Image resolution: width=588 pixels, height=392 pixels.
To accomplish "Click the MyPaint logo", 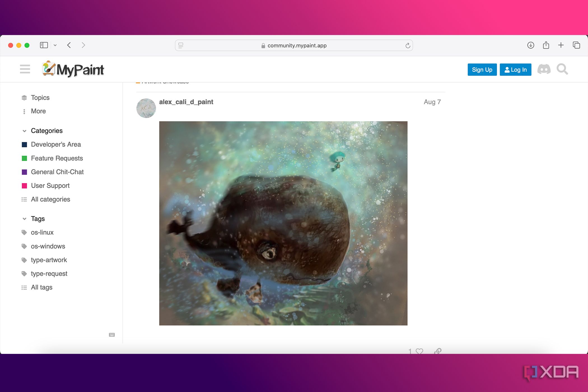I will click(73, 69).
